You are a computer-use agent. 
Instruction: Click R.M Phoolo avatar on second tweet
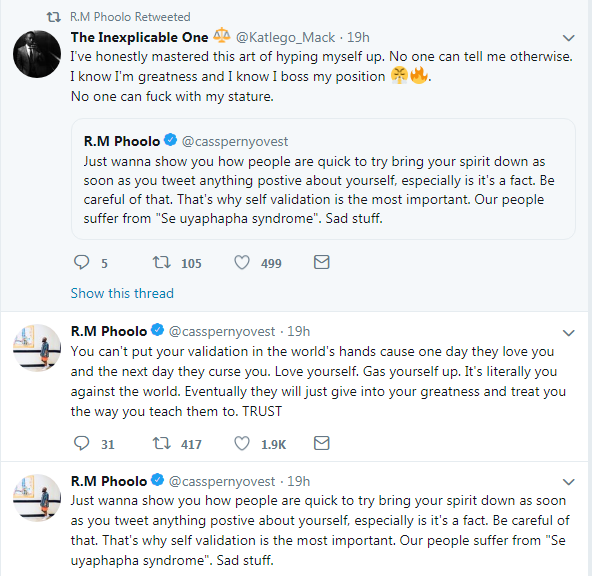(37, 348)
